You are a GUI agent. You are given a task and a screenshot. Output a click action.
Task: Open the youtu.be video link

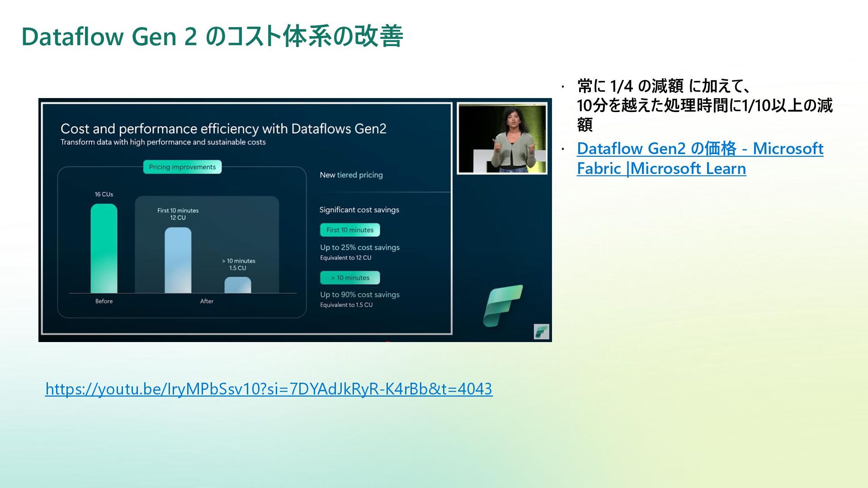[269, 389]
